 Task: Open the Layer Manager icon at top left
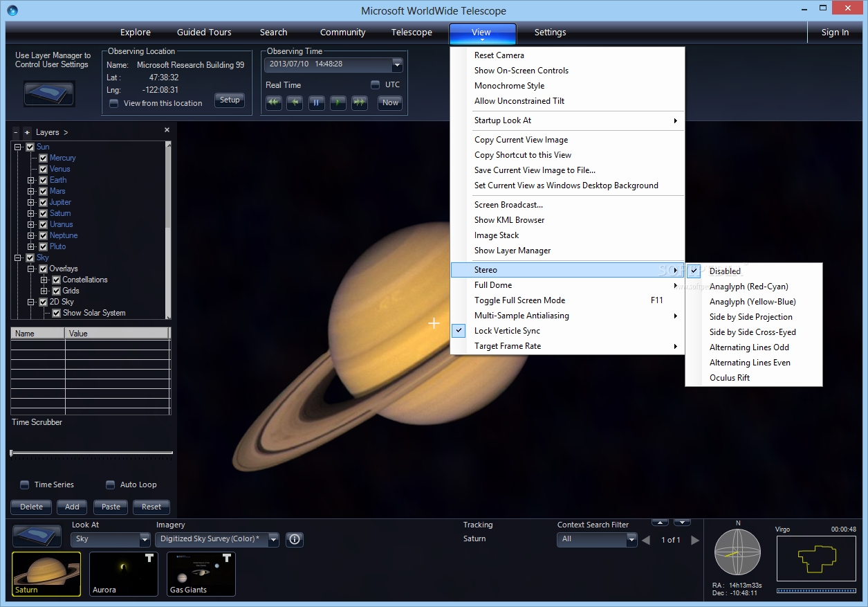pyautogui.click(x=49, y=93)
